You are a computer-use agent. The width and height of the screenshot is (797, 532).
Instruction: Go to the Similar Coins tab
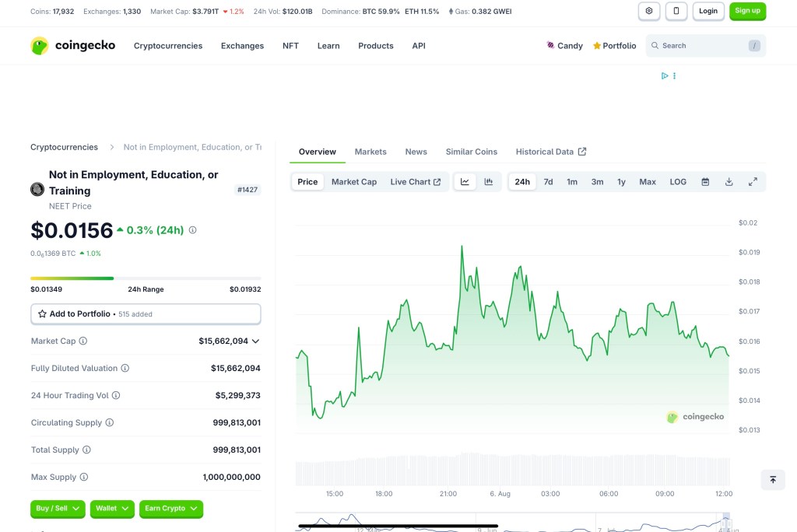tap(471, 152)
